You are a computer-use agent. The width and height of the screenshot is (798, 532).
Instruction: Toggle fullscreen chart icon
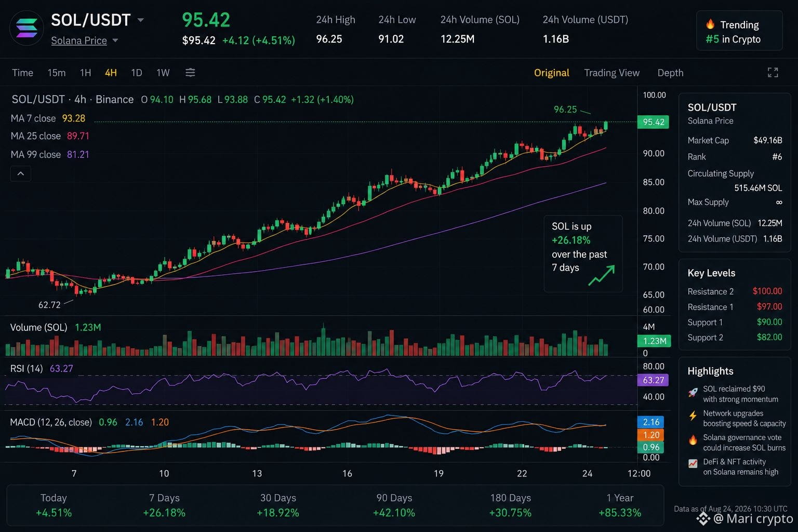point(773,73)
